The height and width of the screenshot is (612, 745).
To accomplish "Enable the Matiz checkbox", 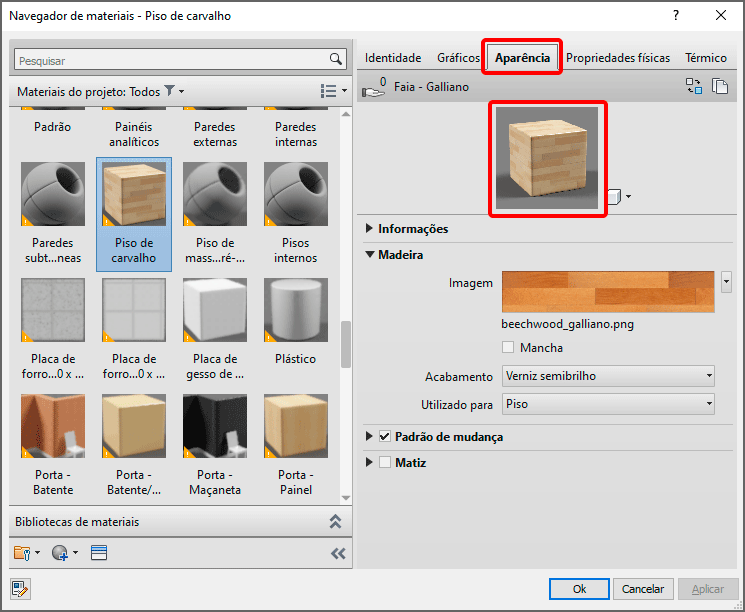I will click(385, 462).
